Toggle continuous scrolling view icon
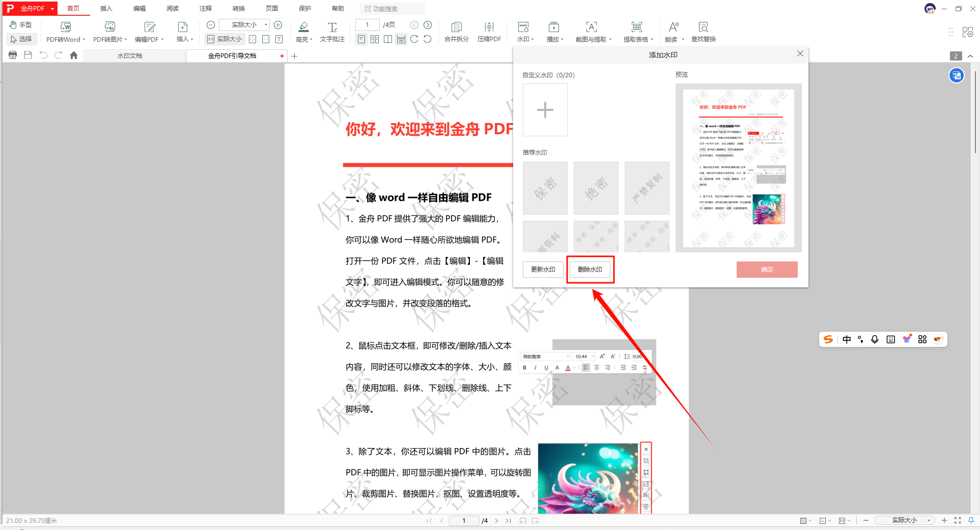 point(401,39)
